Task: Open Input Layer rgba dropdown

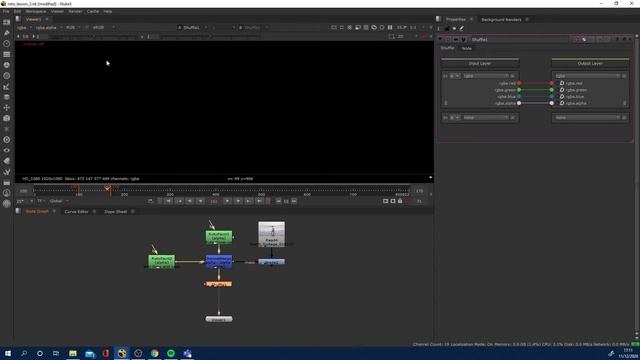Action: pyautogui.click(x=486, y=76)
